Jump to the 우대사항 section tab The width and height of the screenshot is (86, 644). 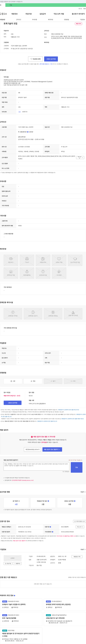35,20
